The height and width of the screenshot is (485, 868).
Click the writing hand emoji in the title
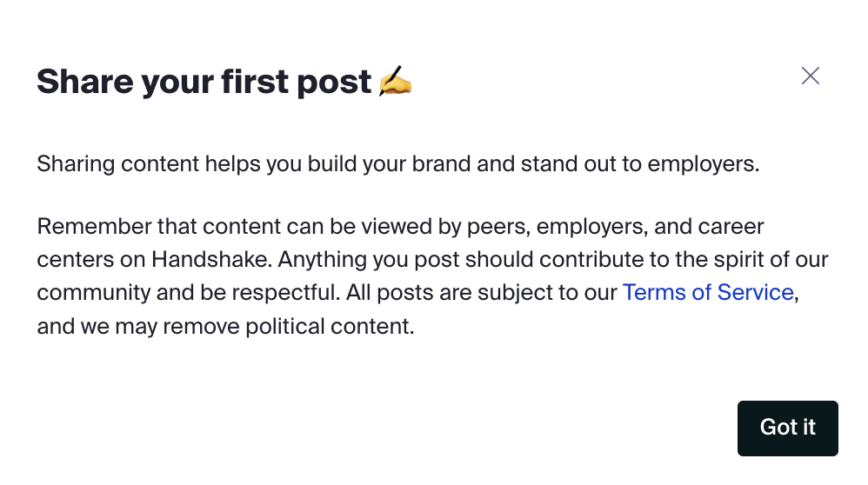pos(396,82)
